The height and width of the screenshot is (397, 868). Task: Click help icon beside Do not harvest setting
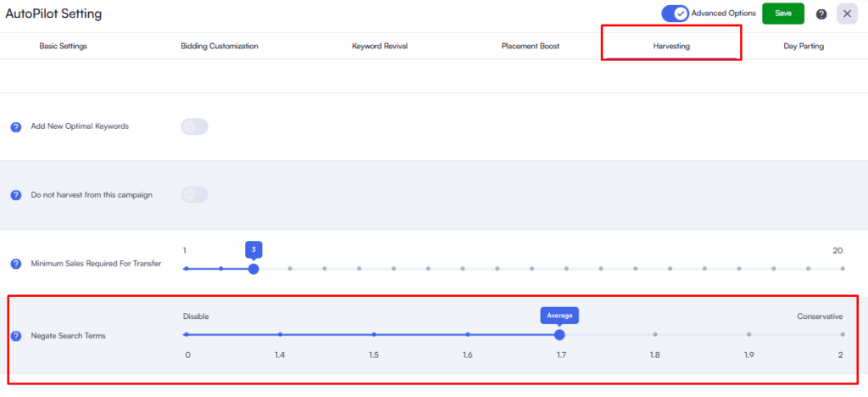[x=15, y=195]
